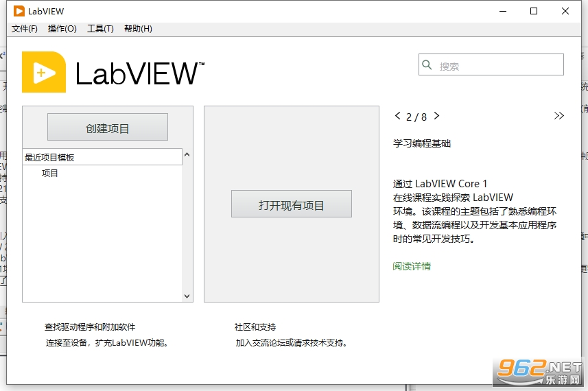Open the 操作(O) menu

(x=62, y=29)
